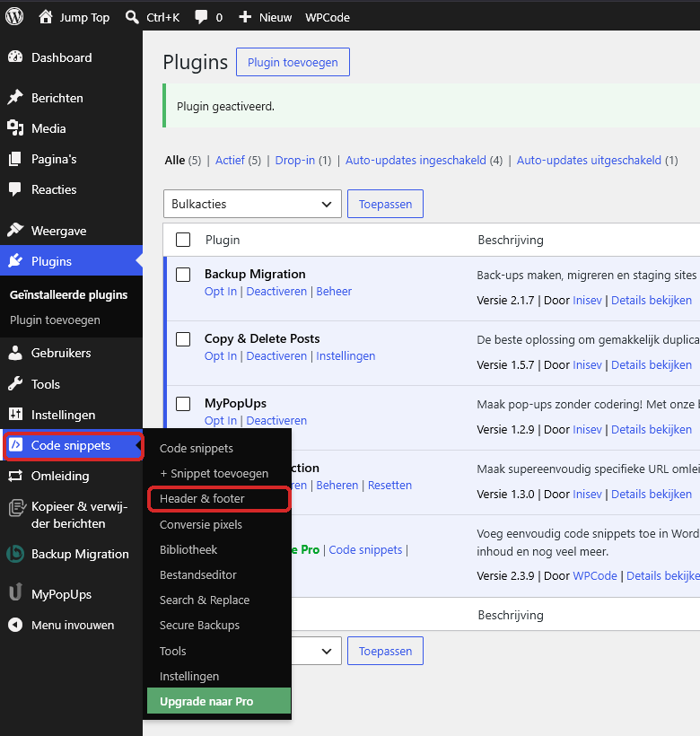Open WPCode in the admin bar
The image size is (700, 736).
coord(328,17)
